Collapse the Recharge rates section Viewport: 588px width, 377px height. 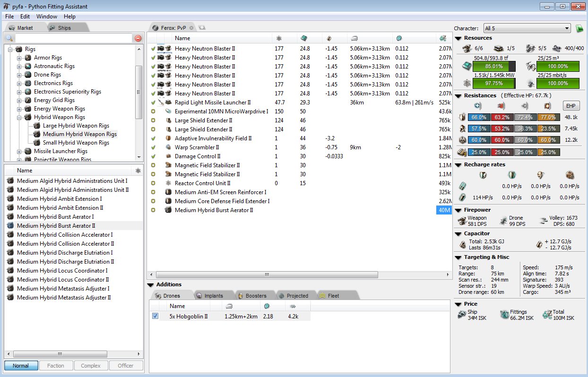458,165
